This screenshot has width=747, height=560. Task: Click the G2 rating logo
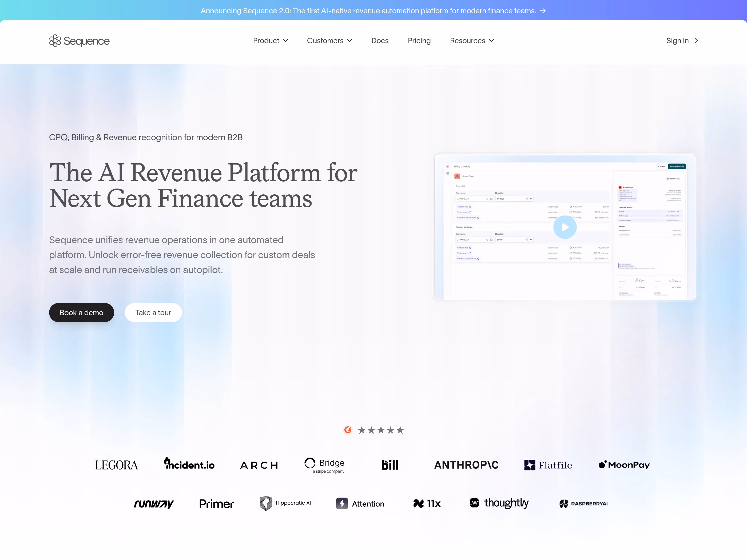point(348,430)
